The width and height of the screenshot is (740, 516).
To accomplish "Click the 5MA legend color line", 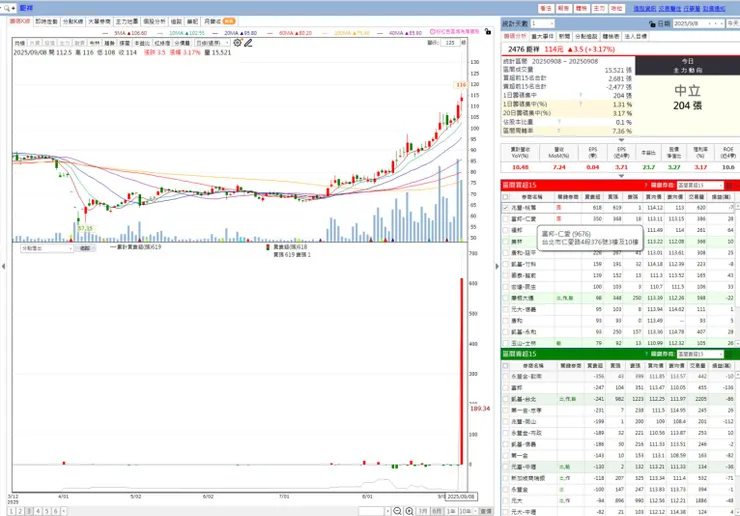I will [x=106, y=33].
